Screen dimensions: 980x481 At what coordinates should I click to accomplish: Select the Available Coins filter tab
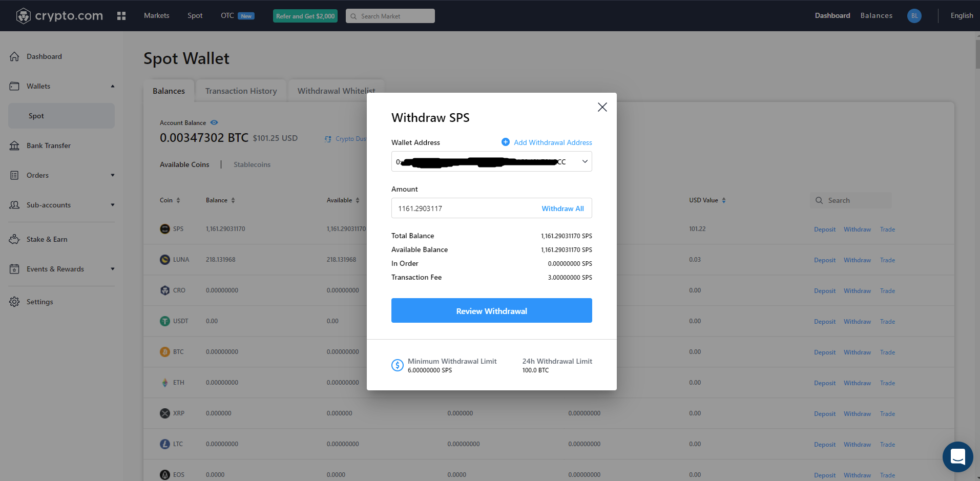point(184,164)
